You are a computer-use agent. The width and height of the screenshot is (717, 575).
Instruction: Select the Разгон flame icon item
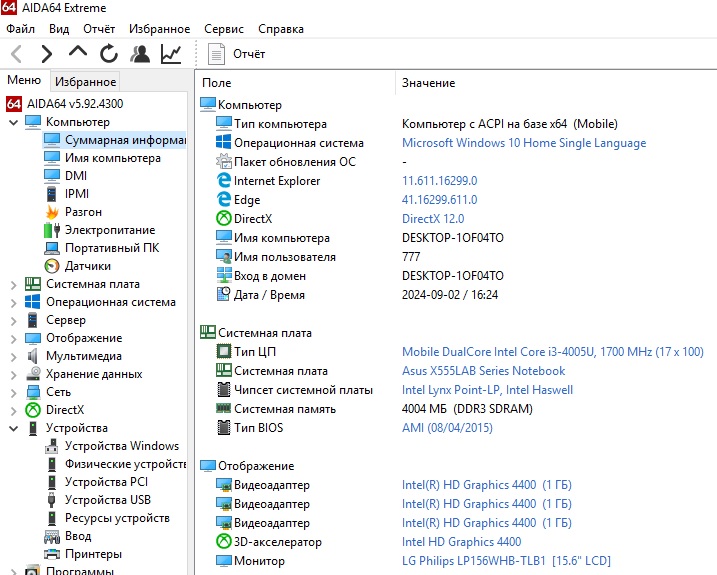click(83, 212)
